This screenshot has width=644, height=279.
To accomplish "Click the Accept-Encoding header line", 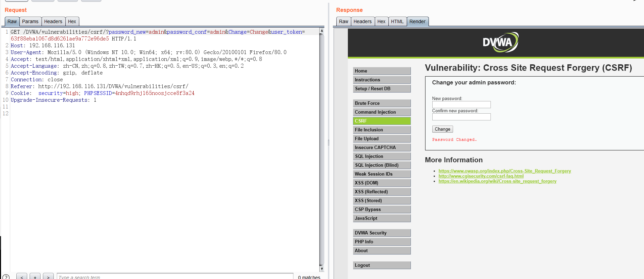I will click(57, 73).
